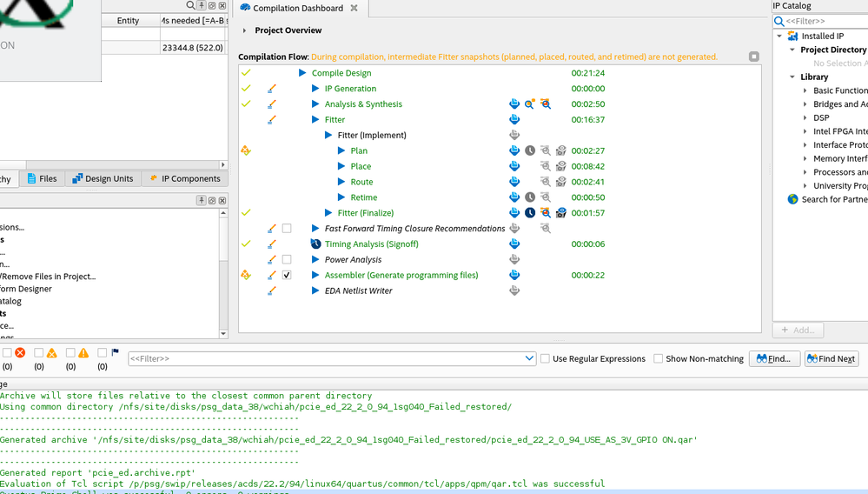
Task: Click the Plan stage snapshot camera icon
Action: pos(560,151)
